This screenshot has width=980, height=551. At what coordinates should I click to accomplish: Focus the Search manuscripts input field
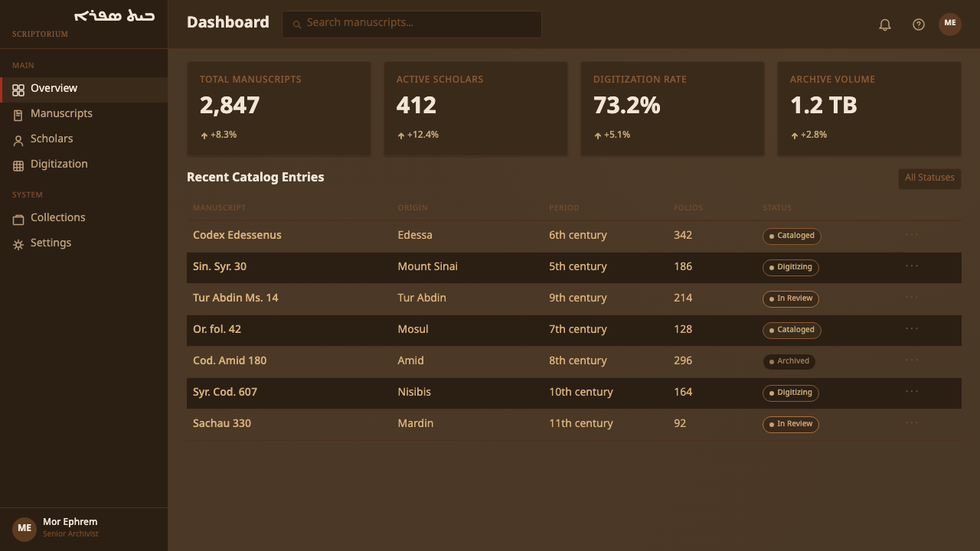(x=412, y=24)
